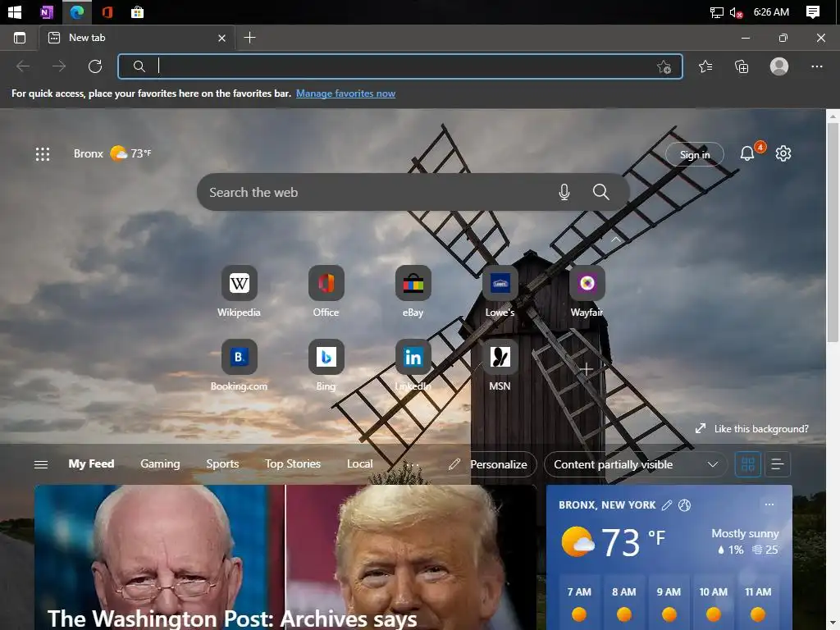Focus the browser address bar
The image size is (840, 630).
tap(400, 66)
